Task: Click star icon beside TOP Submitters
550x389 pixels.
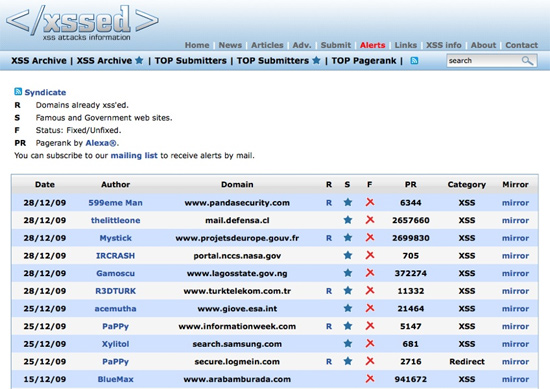Action: pyautogui.click(x=316, y=60)
